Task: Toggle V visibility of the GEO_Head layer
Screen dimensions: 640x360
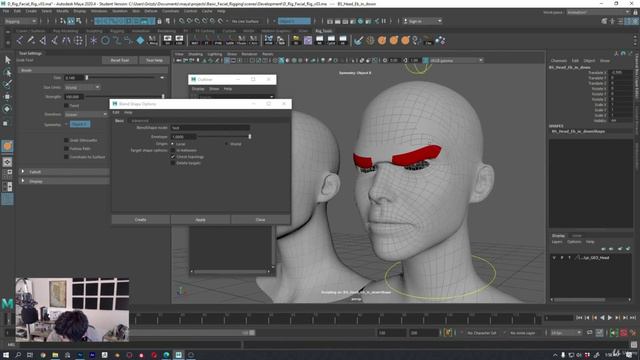Action: click(554, 258)
